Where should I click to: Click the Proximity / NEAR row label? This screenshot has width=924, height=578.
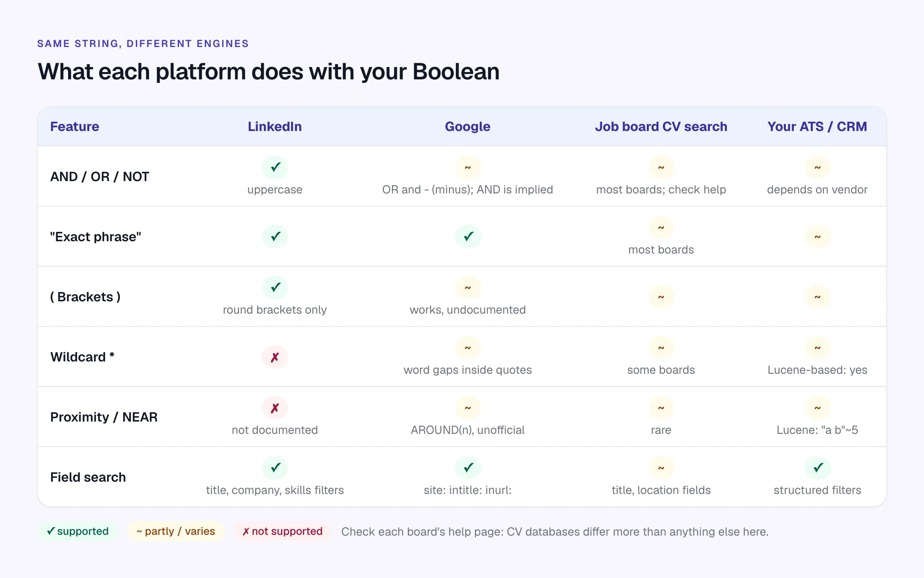coord(104,417)
